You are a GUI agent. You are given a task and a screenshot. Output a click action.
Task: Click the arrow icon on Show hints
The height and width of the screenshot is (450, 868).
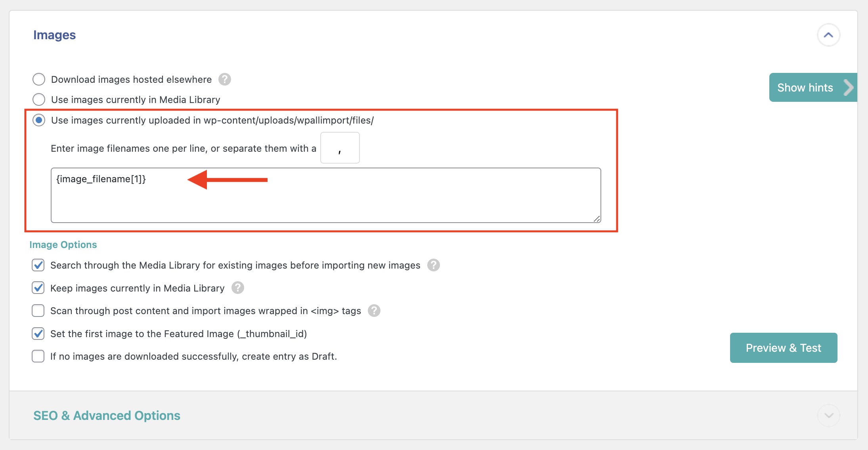pos(848,88)
